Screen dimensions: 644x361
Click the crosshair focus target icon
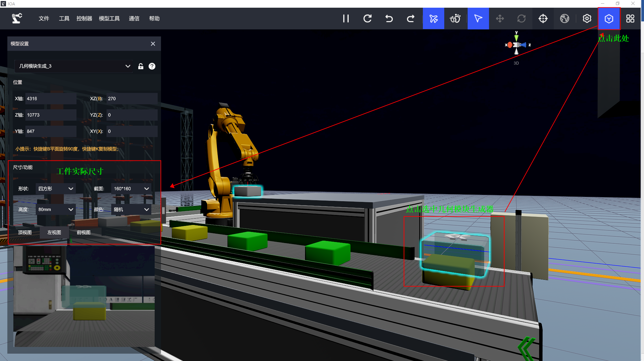543,18
